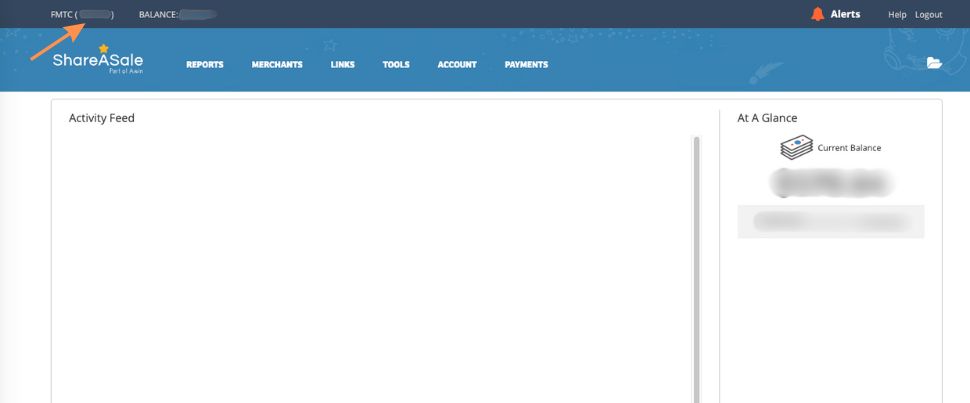This screenshot has width=970, height=403.
Task: Click the Current Balance label
Action: click(849, 148)
